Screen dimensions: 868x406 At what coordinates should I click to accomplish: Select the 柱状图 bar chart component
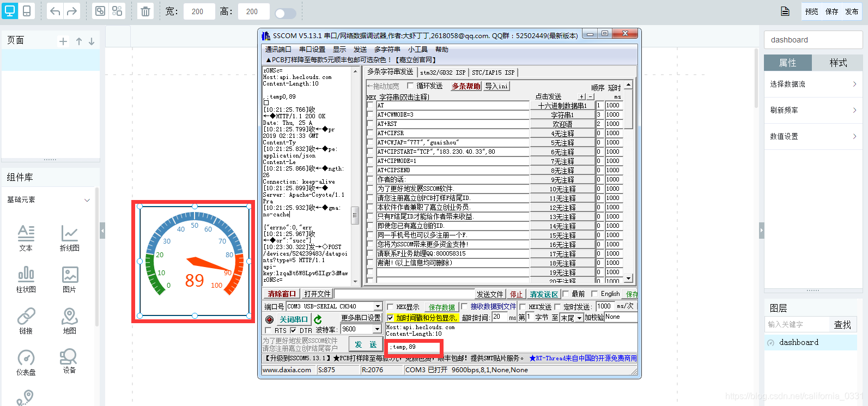26,279
